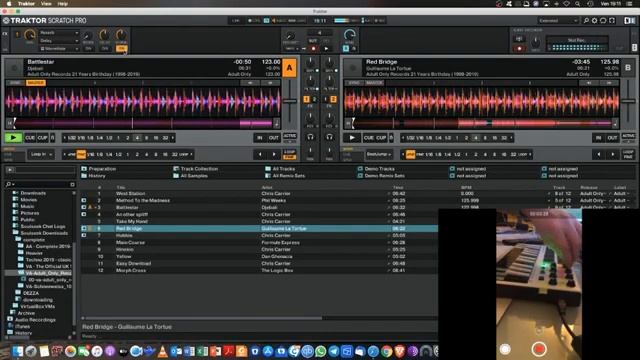Click Deck A tempo fader
640x360 pixels.
[x=290, y=101]
